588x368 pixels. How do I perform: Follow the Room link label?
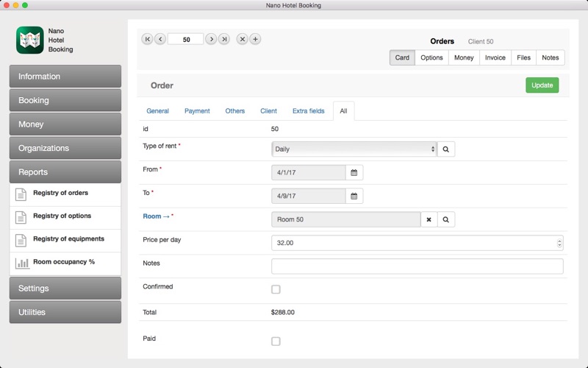pyautogui.click(x=156, y=216)
